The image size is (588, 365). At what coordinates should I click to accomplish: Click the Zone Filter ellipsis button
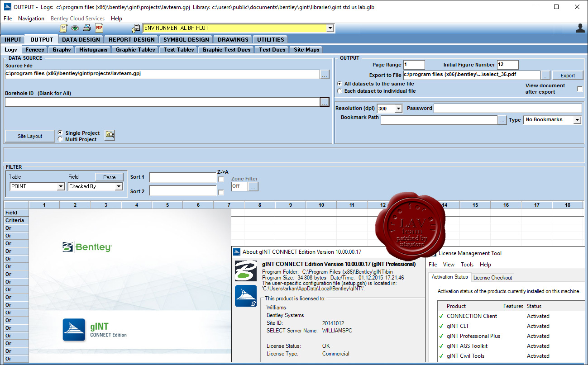[x=253, y=186]
